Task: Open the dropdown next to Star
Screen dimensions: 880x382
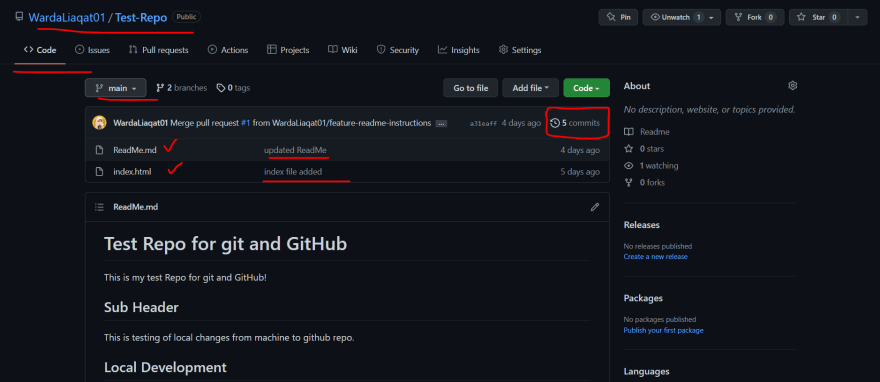Action: 857,17
